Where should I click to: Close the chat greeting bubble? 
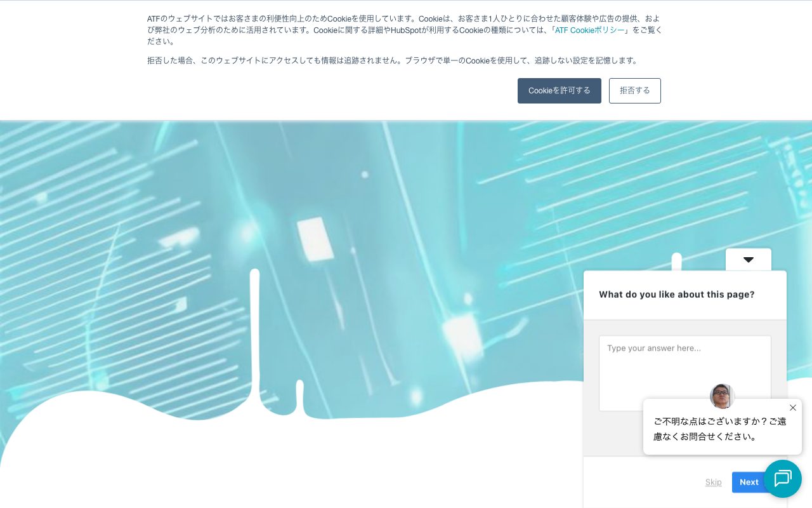coord(793,408)
